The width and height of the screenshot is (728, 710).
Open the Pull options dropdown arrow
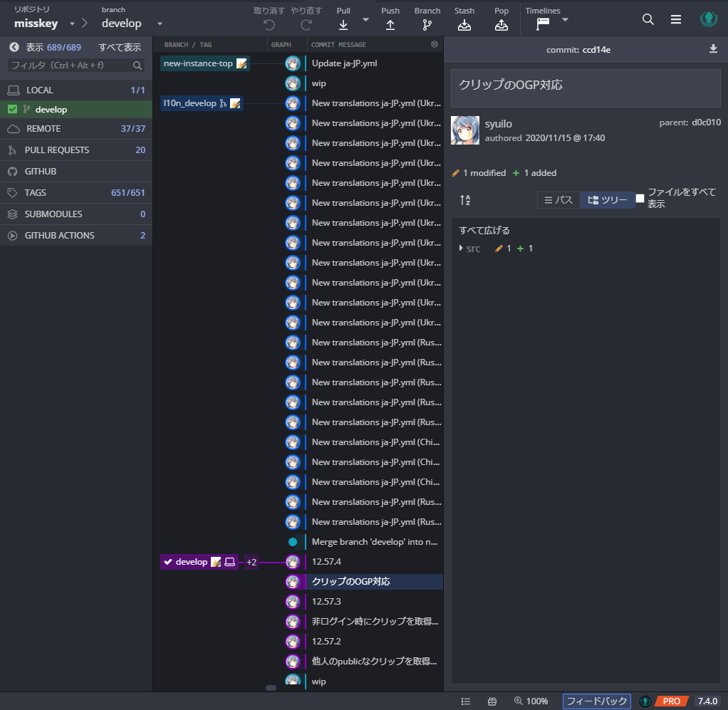366,20
